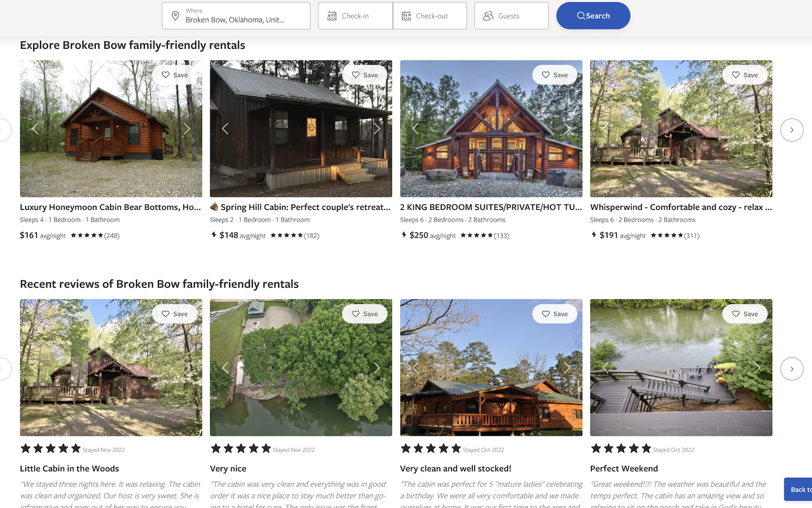
Task: Show previous photo of Perfect Weekend review
Action: click(605, 368)
